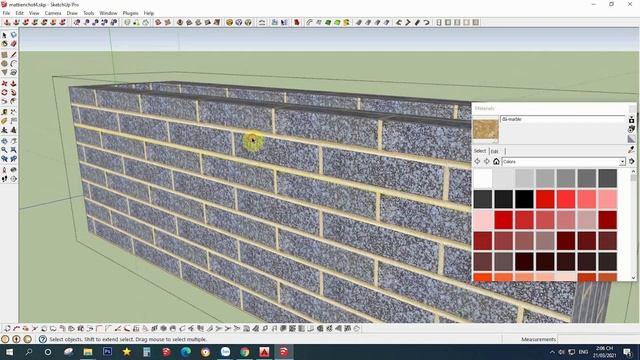This screenshot has width=640, height=360.
Task: Choose the Paint Bucket tool
Action: point(4,44)
